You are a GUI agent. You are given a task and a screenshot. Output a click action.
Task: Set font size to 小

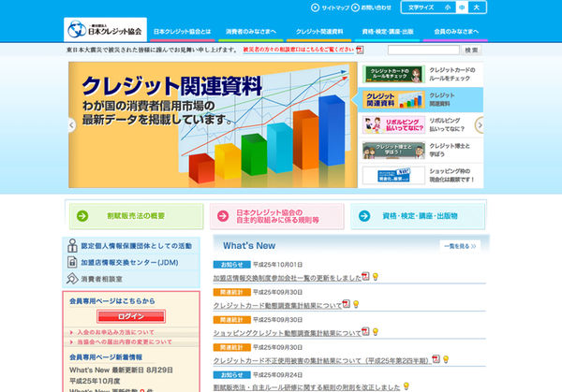coord(448,7)
